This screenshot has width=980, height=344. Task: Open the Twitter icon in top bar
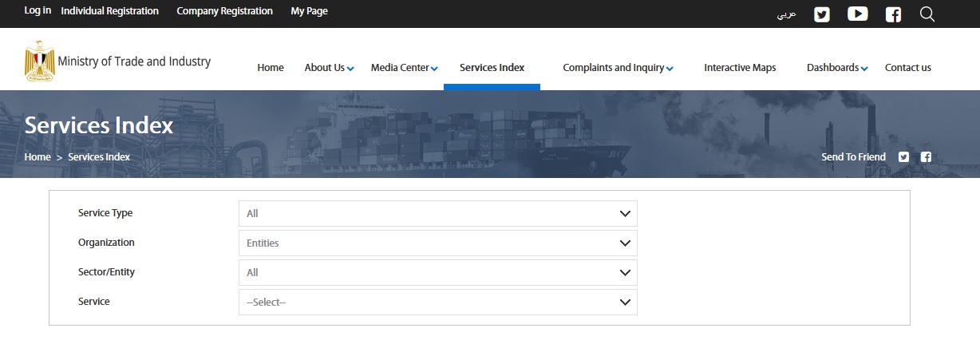(821, 14)
